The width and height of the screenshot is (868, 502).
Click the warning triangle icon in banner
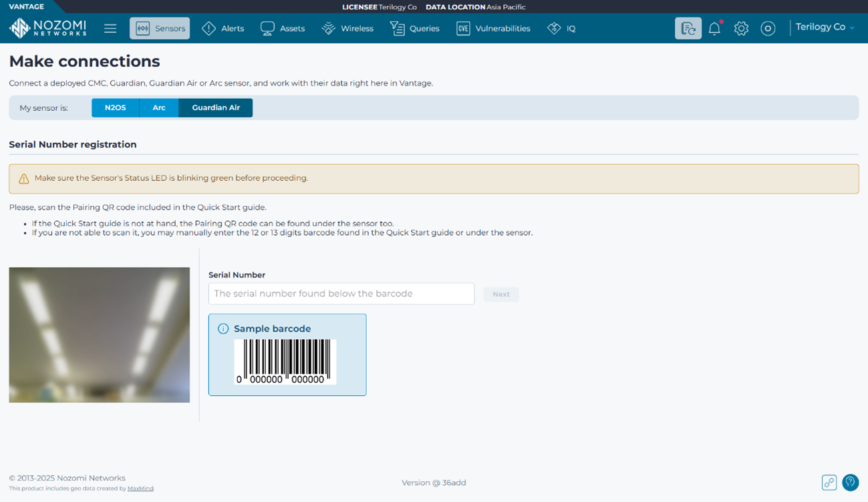coord(24,179)
